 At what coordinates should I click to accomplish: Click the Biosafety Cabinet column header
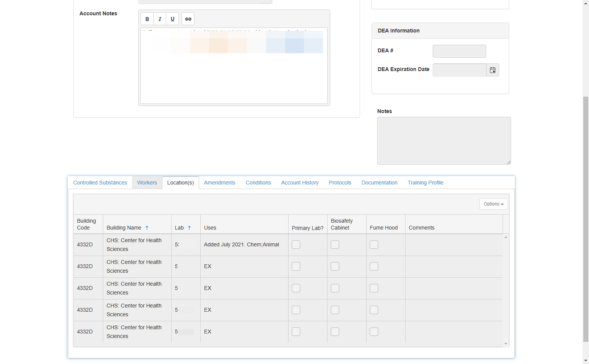[347, 224]
